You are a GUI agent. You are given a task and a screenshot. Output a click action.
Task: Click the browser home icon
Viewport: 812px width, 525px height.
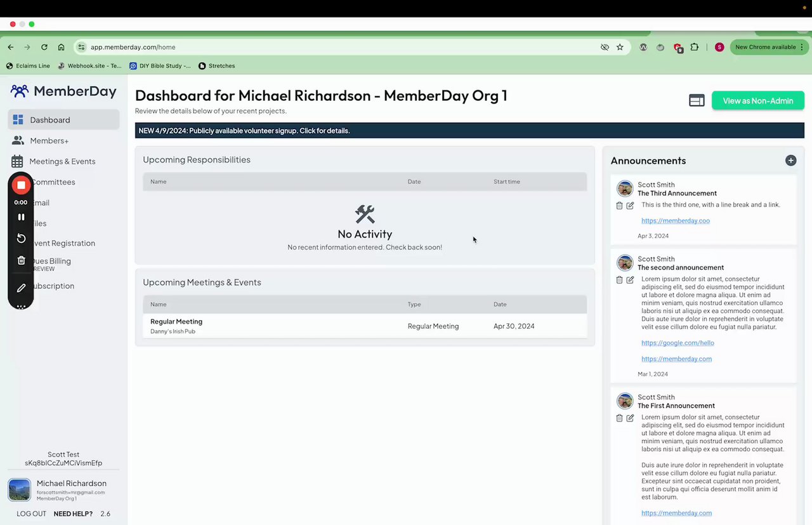tap(61, 47)
